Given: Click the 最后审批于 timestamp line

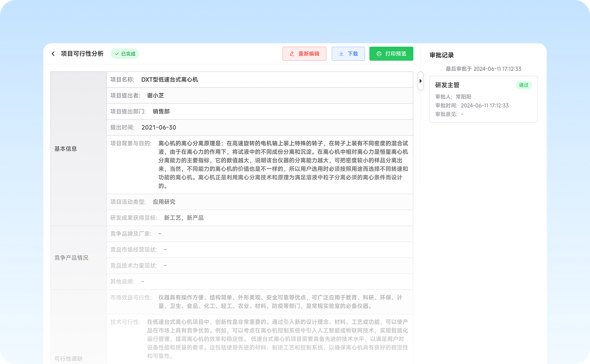Looking at the screenshot, I should coord(483,69).
